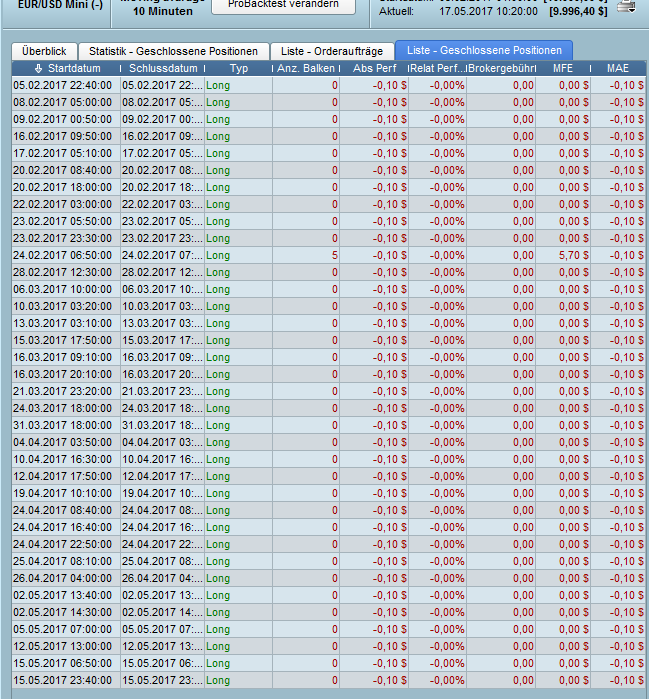Click Abs Perf value in 06.03.2017 row
The width and height of the screenshot is (649, 699).
pyautogui.click(x=390, y=289)
